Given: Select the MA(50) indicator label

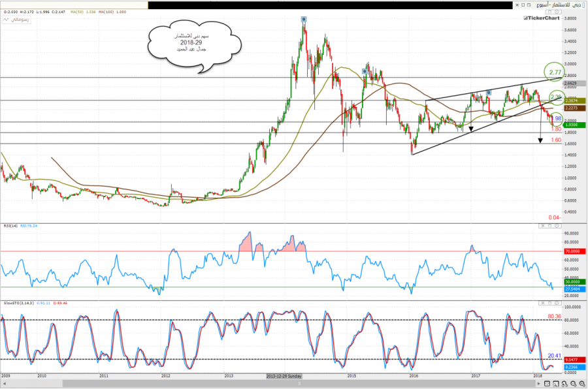Looking at the screenshot, I should pos(77,12).
